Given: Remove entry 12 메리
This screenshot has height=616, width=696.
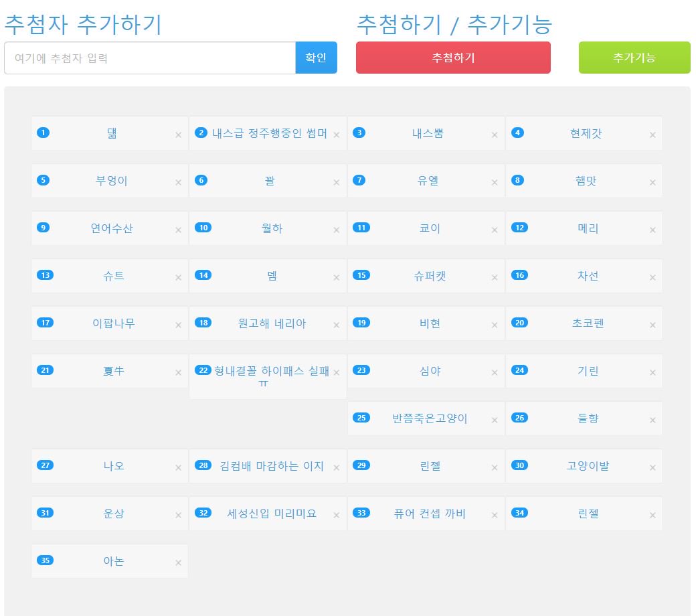Looking at the screenshot, I should click(x=652, y=230).
